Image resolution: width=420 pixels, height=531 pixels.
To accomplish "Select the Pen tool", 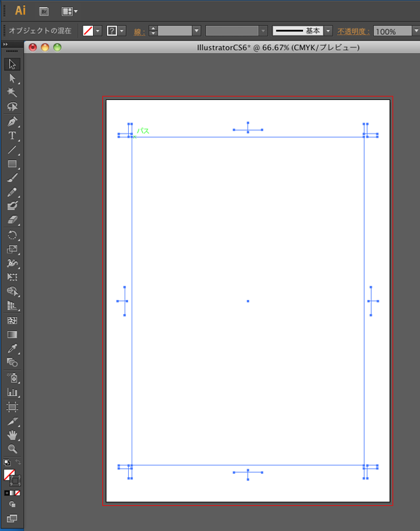I will 12,121.
